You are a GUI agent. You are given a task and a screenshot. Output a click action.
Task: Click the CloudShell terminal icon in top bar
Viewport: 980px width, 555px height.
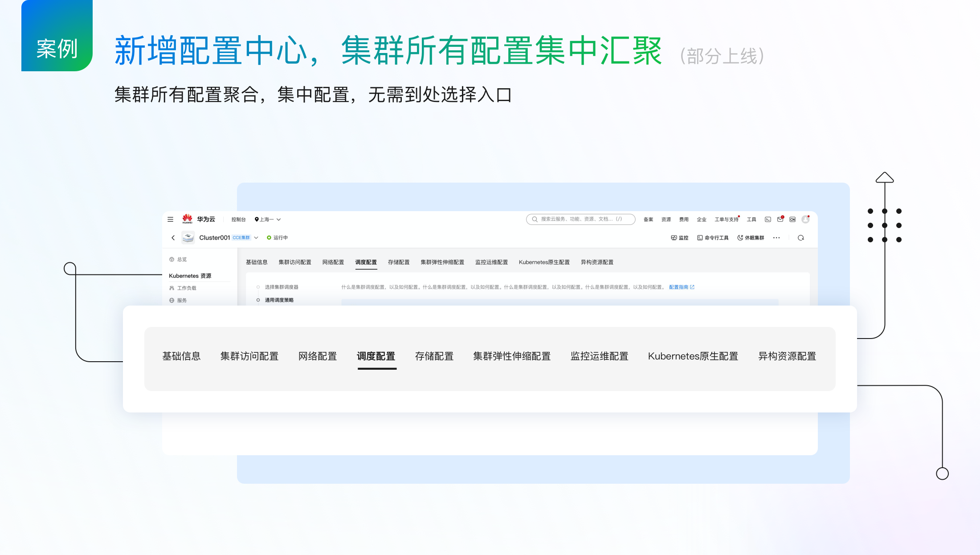(x=768, y=219)
